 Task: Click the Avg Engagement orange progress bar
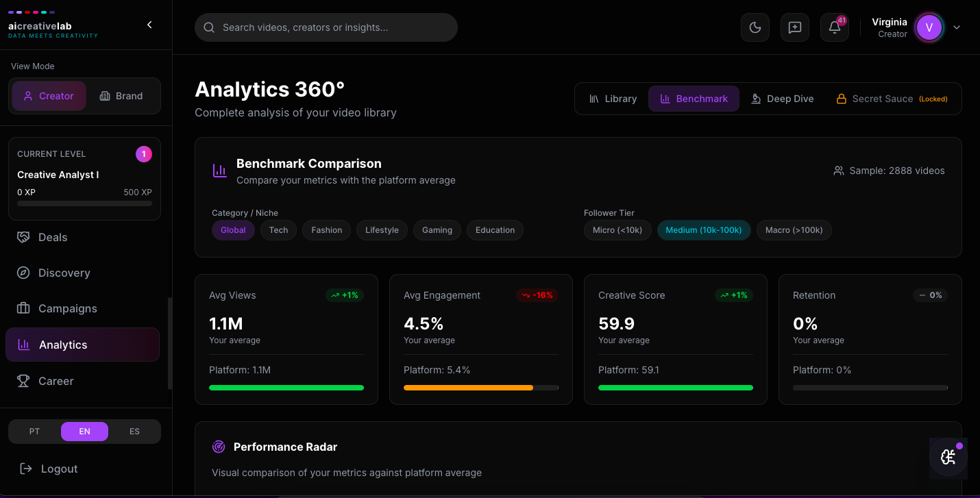coord(468,388)
